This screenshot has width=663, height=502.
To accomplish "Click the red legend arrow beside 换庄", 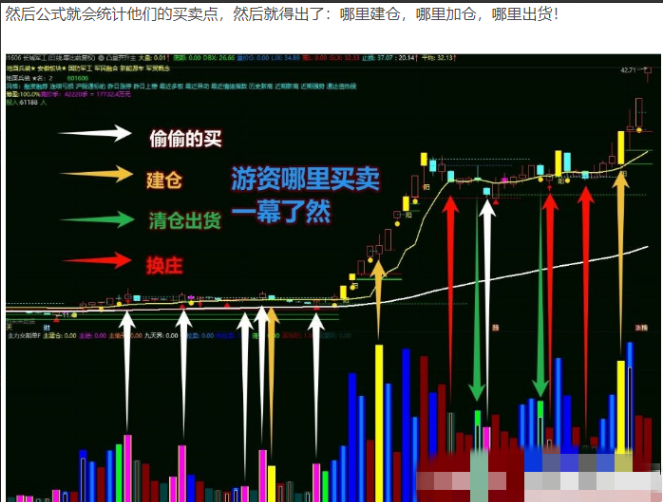I will [x=95, y=262].
